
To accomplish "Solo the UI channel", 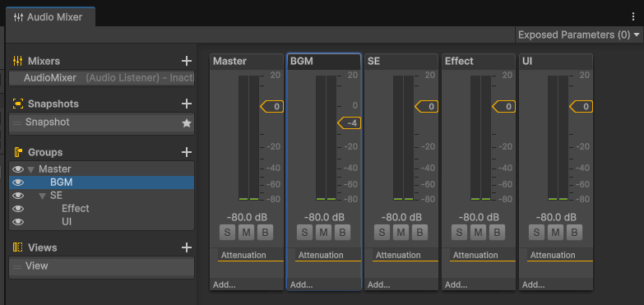I will 536,233.
